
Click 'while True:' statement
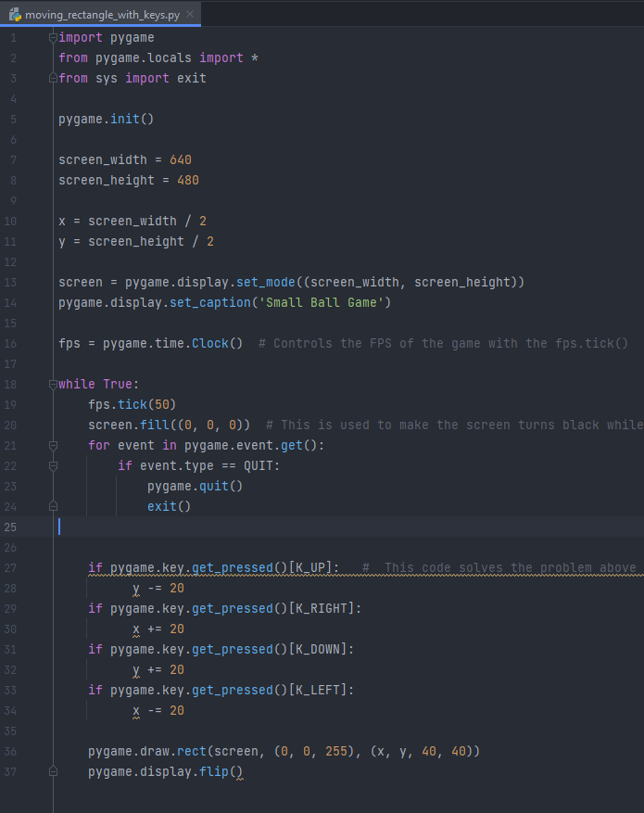(x=99, y=384)
